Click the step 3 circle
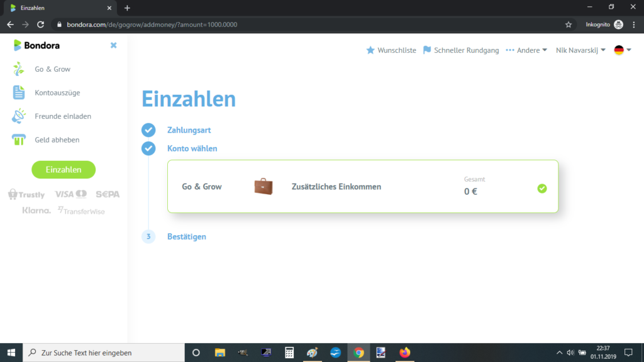Image resolution: width=644 pixels, height=362 pixels. click(148, 236)
